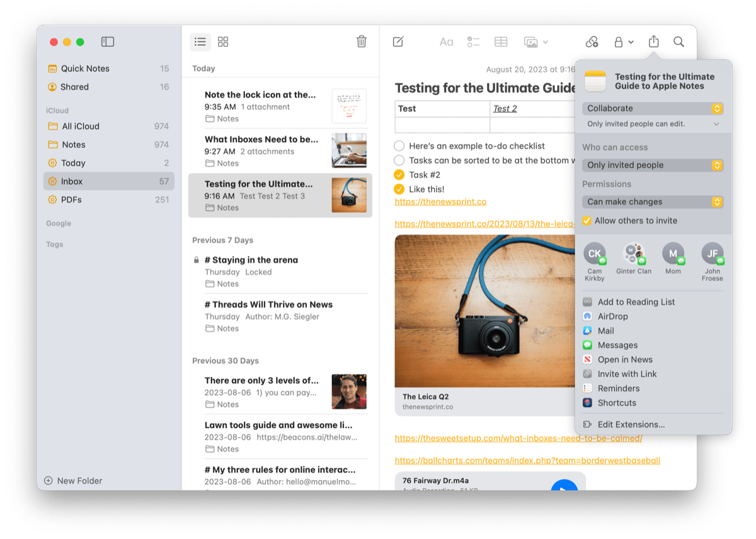Image resolution: width=756 pixels, height=539 pixels.
Task: Check off the example to-do checklist item
Action: pyautogui.click(x=398, y=146)
